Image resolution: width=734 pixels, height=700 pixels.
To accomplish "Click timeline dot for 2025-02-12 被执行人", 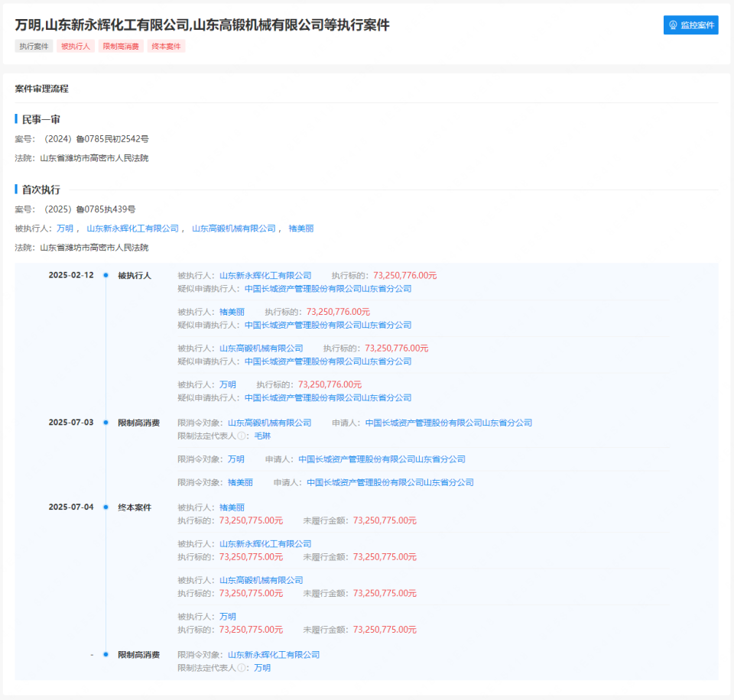I will point(106,275).
